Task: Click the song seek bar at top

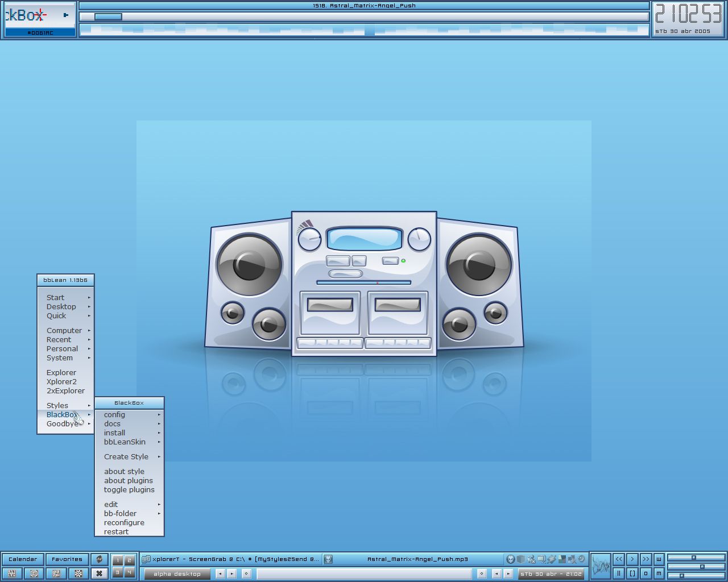Action: (364, 16)
